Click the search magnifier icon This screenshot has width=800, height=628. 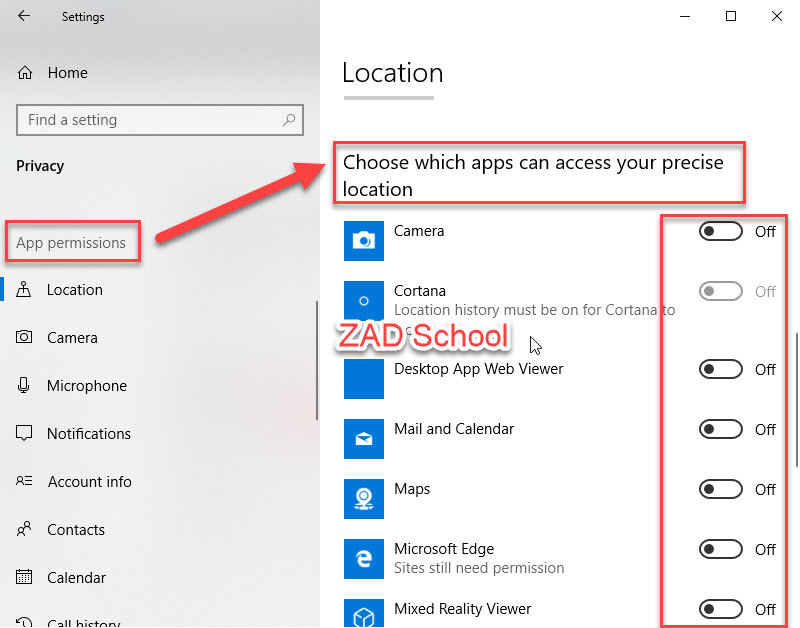(x=289, y=120)
